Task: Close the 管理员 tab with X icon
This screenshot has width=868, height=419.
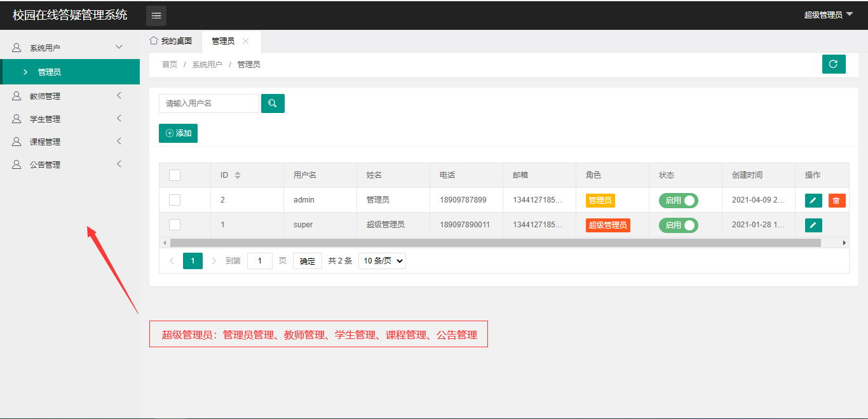Action: click(x=246, y=41)
